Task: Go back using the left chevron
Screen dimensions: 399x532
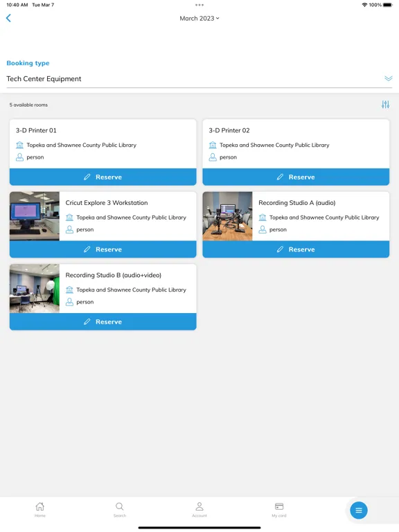Action: [x=8, y=18]
